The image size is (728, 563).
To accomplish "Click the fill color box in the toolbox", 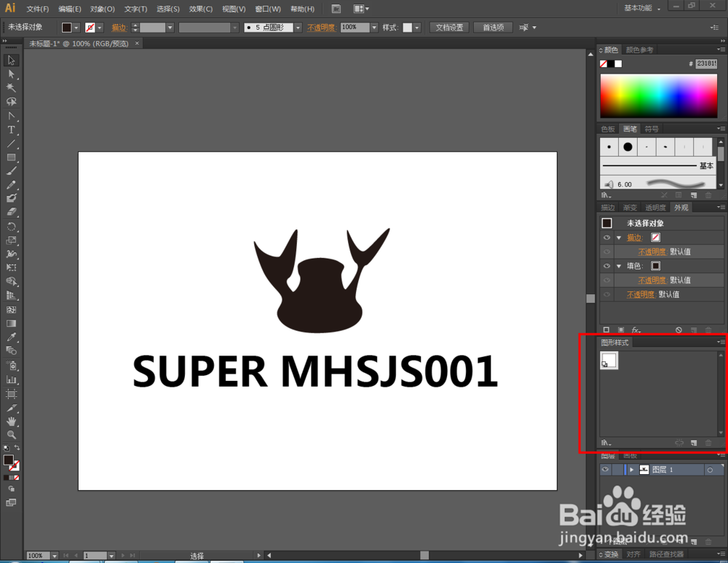I will point(8,460).
